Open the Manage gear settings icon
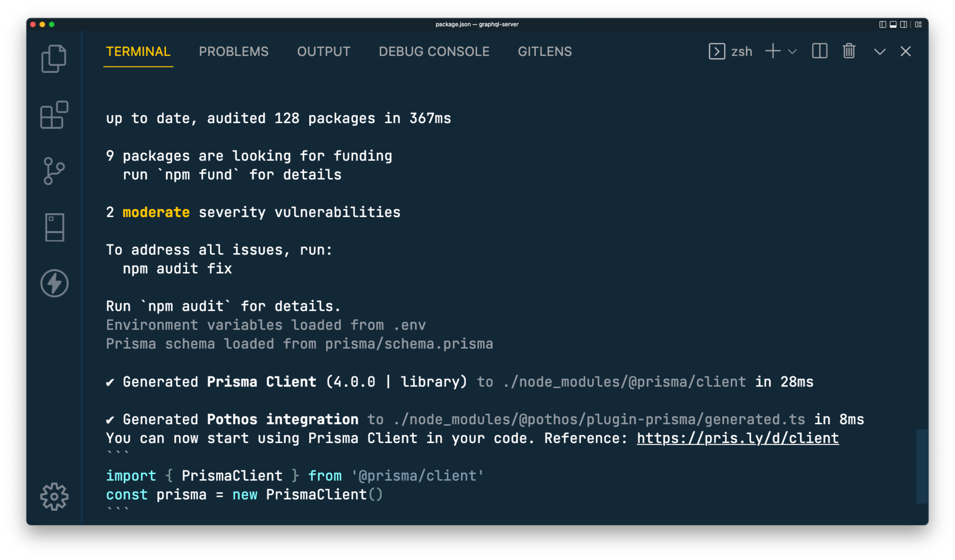Viewport: 955px width, 560px height. tap(54, 496)
